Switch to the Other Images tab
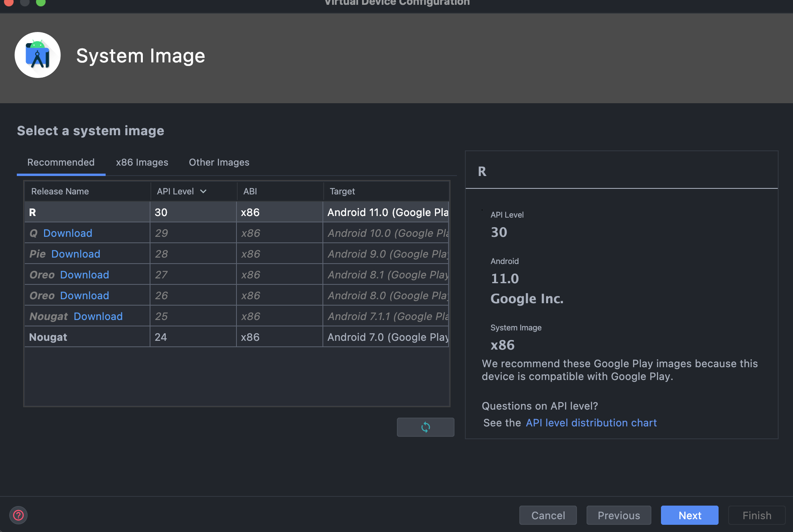Viewport: 793px width, 532px height. click(219, 162)
